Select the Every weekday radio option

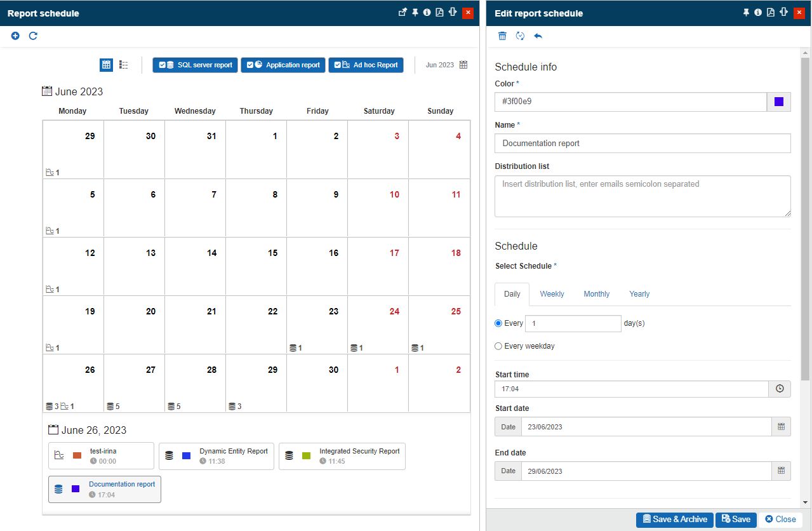pos(498,346)
